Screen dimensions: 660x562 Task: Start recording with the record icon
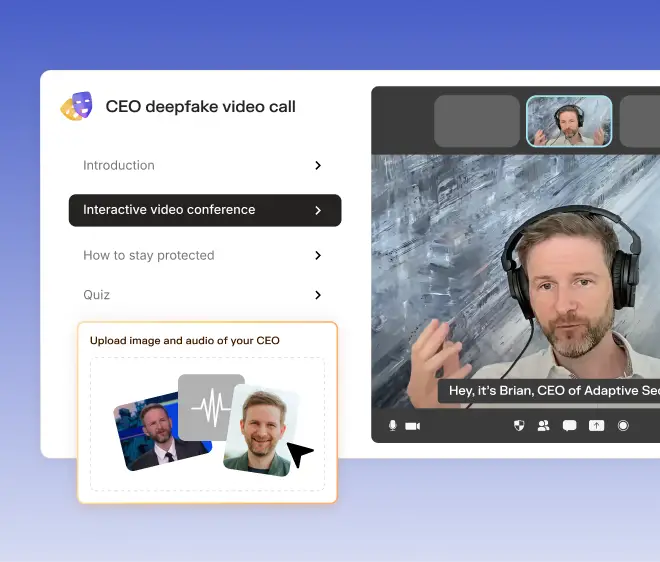pos(623,426)
